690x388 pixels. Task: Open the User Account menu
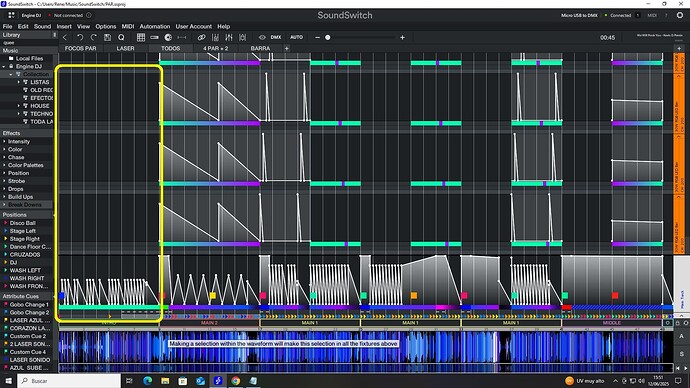click(194, 26)
